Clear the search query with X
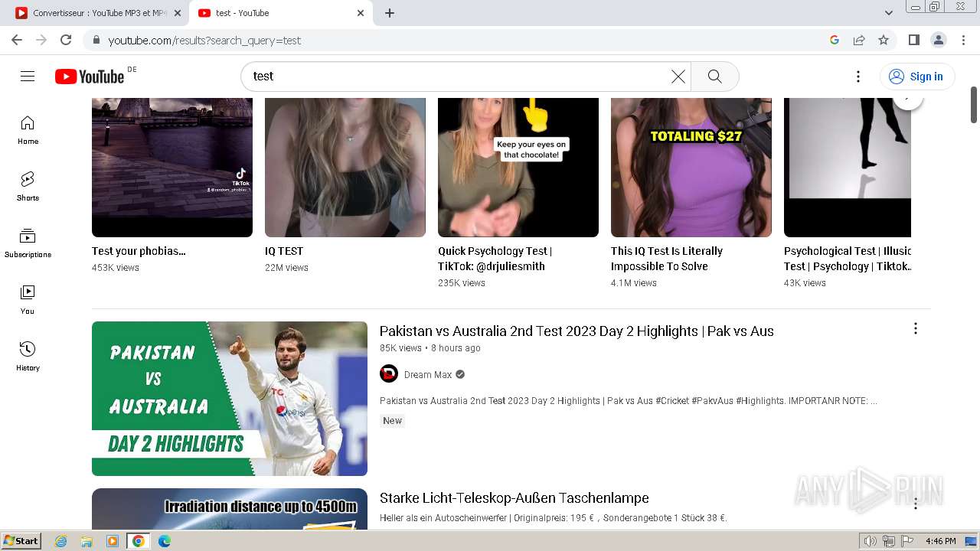This screenshot has width=980, height=551. [678, 77]
